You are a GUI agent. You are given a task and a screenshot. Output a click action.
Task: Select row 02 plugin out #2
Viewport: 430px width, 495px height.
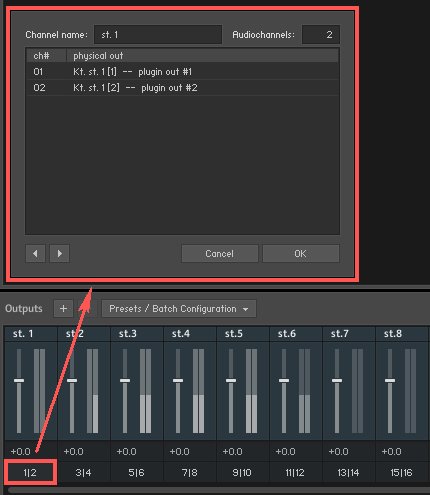tap(182, 88)
